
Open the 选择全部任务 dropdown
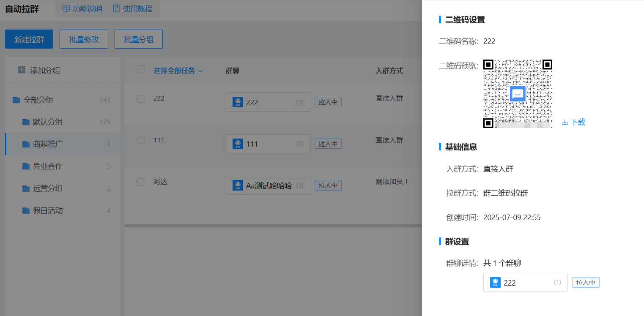[178, 71]
